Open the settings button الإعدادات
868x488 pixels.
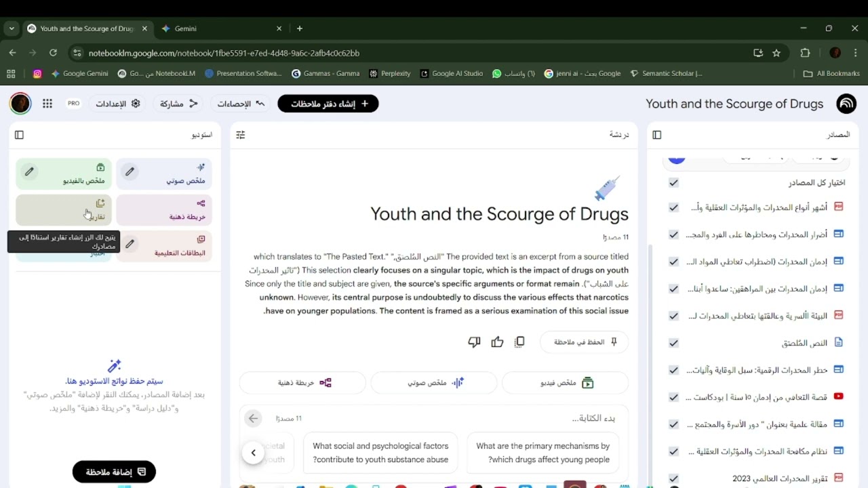[117, 104]
